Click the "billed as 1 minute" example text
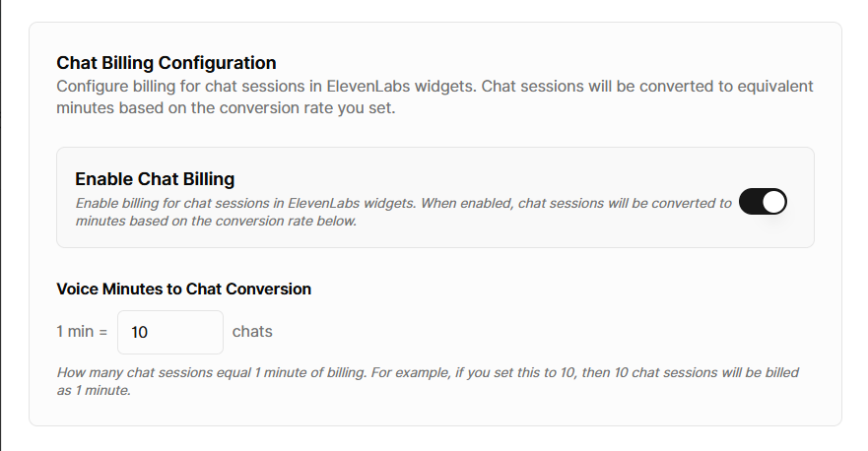 (x=93, y=390)
